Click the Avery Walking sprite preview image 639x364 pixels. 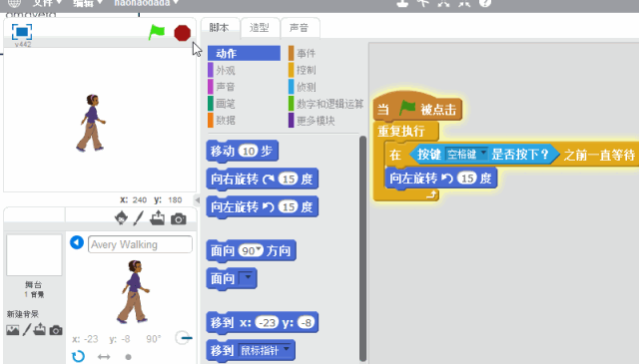pos(134,292)
